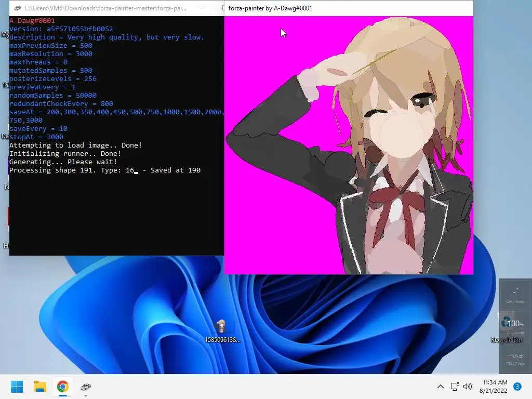Click the CPU Temp widget reading
This screenshot has width=532, height=399.
[515, 295]
